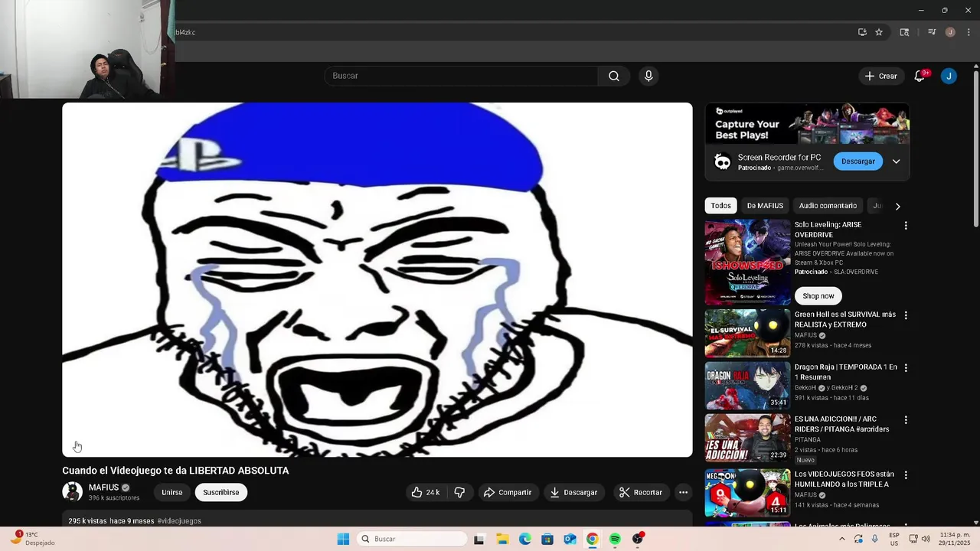Open the weather widget showing 13°C
This screenshot has height=551, width=980.
click(x=31, y=539)
